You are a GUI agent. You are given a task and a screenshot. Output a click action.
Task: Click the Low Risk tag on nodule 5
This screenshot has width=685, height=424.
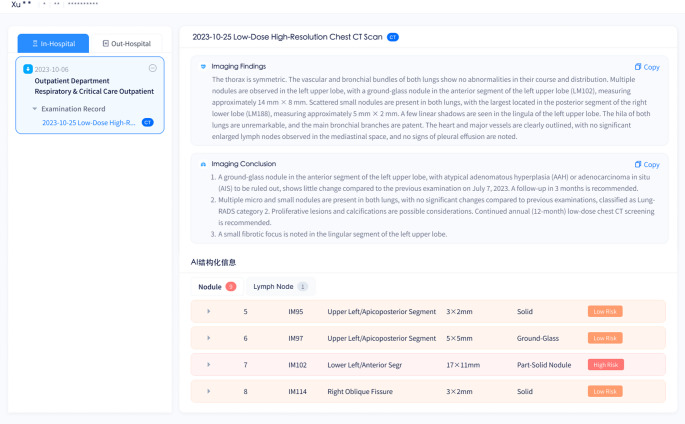pyautogui.click(x=605, y=311)
